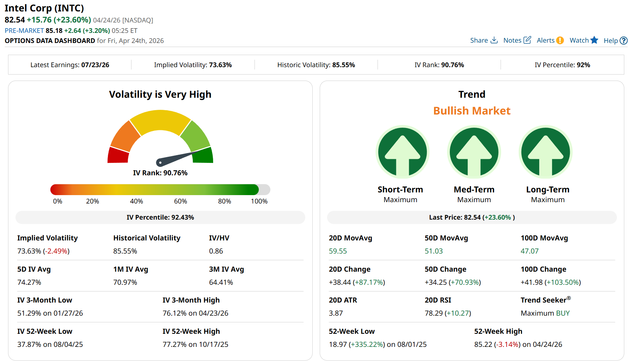Click the IV Percentile: 92.43% banner
The image size is (629, 364).
coord(160,217)
